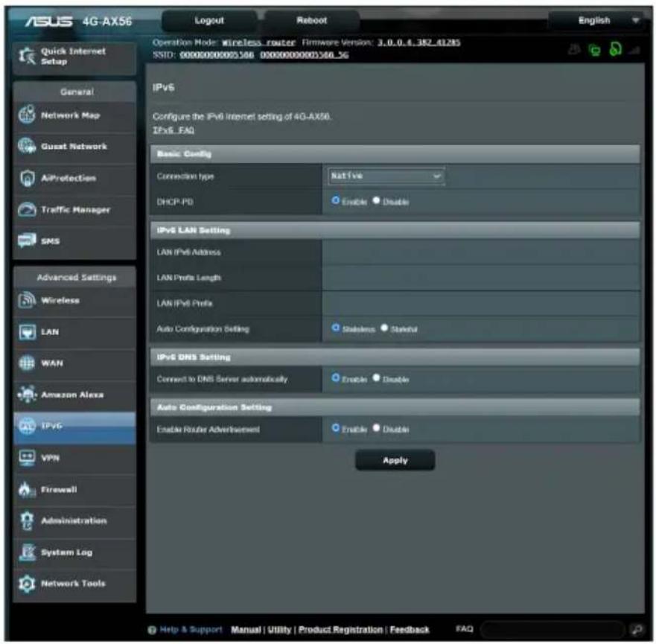The height and width of the screenshot is (644, 656).
Task: Click the Logout button
Action: click(209, 21)
